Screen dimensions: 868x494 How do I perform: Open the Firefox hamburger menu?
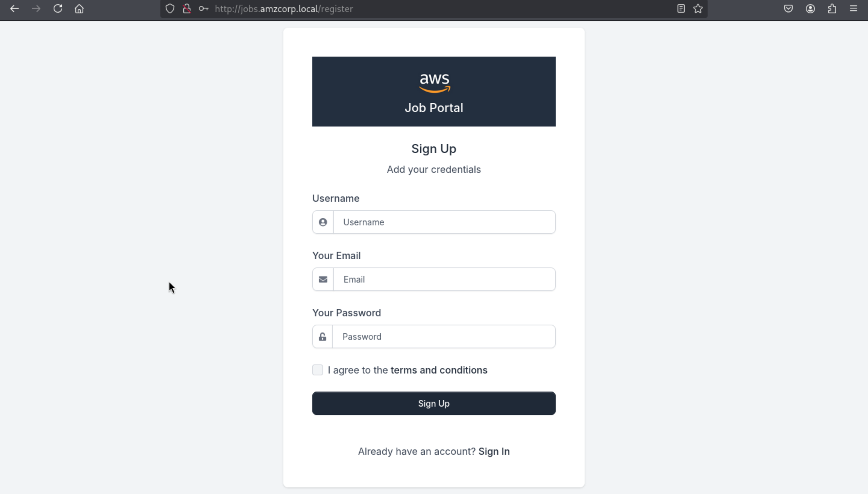(854, 9)
